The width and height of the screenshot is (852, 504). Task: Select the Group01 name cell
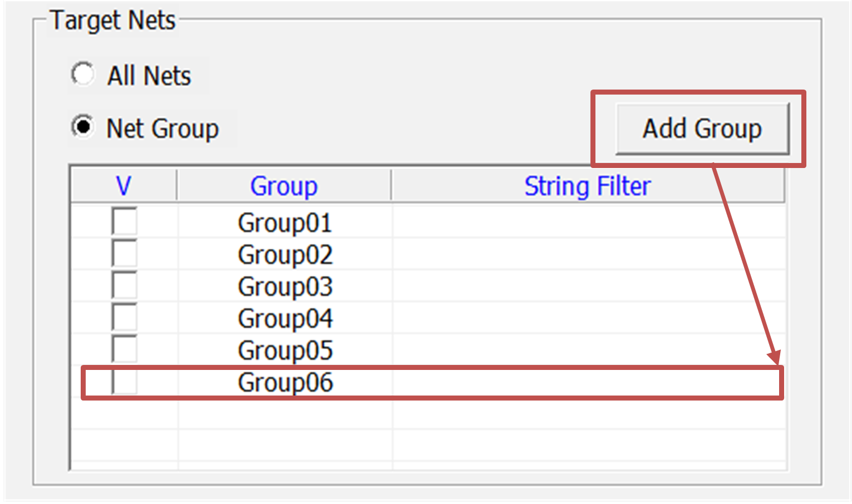point(285,223)
